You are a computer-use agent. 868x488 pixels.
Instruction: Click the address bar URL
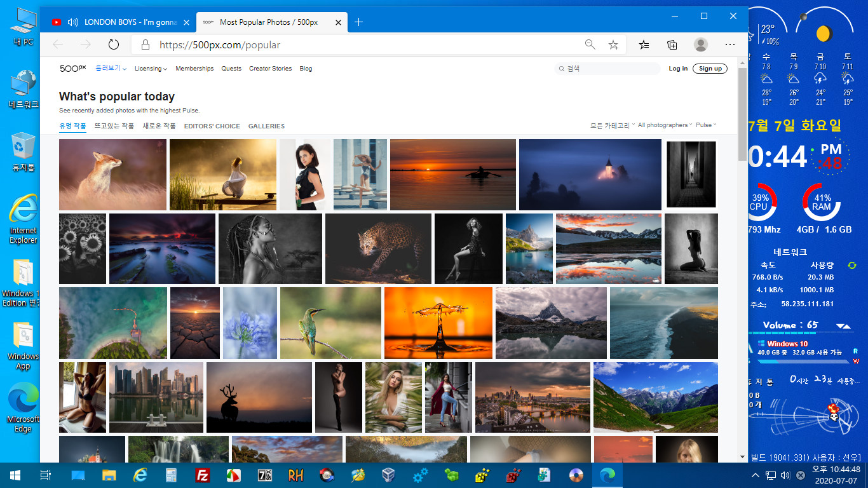pos(219,45)
